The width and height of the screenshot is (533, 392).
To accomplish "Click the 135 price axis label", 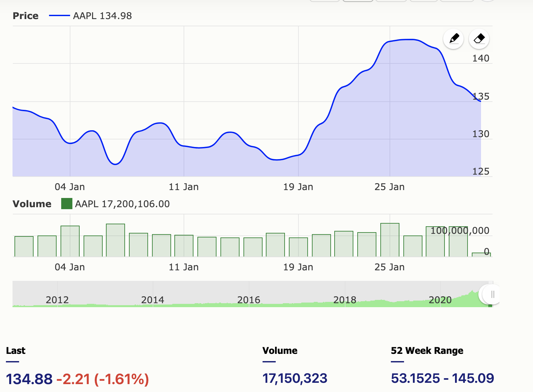I will coord(481,96).
